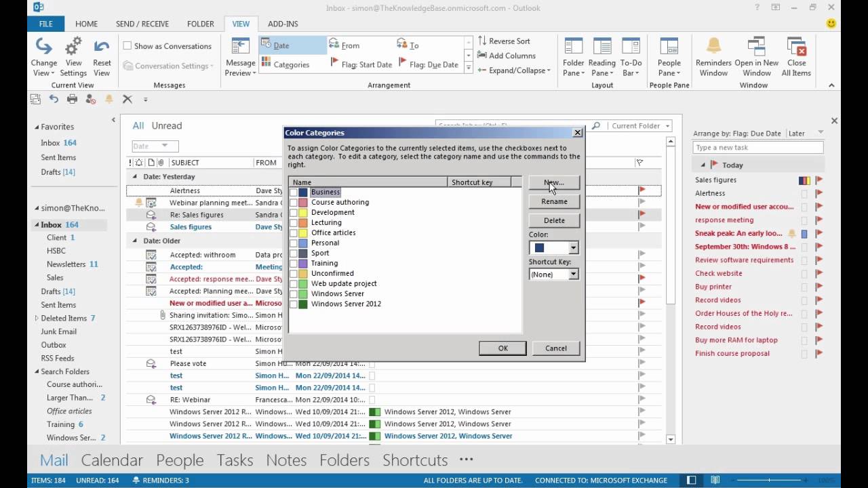This screenshot has width=868, height=488.
Task: Open the Shortcut Key dropdown
Action: [x=573, y=274]
